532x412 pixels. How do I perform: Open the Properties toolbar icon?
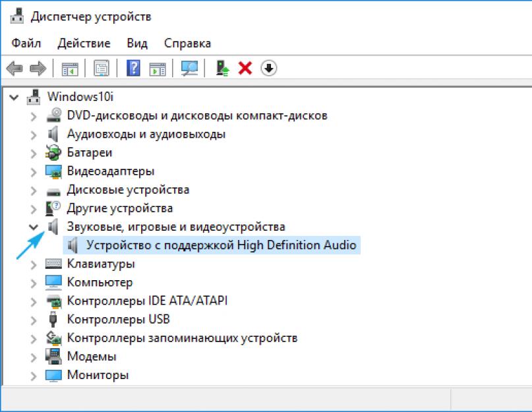click(x=101, y=68)
